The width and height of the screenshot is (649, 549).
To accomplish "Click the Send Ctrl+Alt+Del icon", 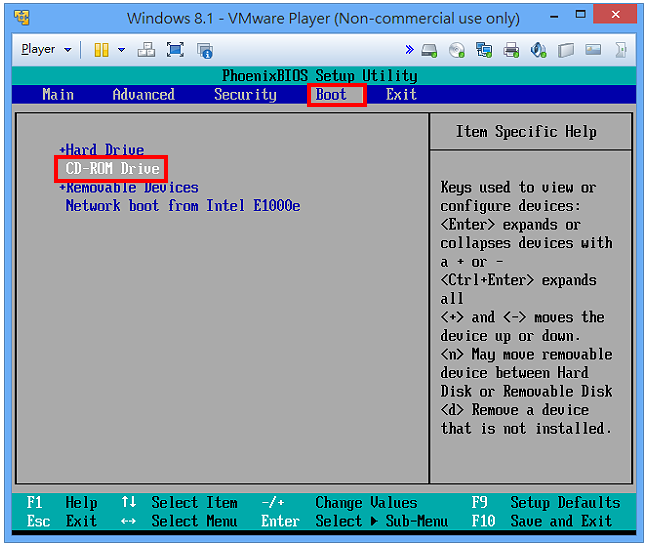I will pos(146,50).
